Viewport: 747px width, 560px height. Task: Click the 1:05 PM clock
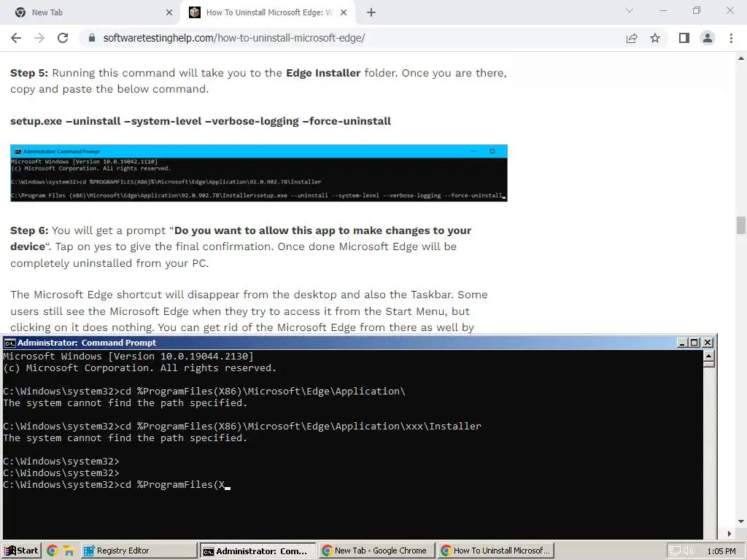pyautogui.click(x=721, y=551)
